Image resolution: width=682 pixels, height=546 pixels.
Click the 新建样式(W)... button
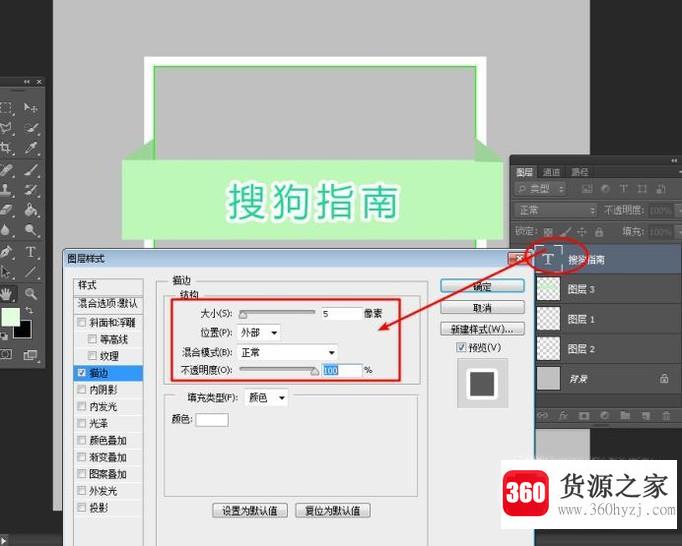(482, 329)
